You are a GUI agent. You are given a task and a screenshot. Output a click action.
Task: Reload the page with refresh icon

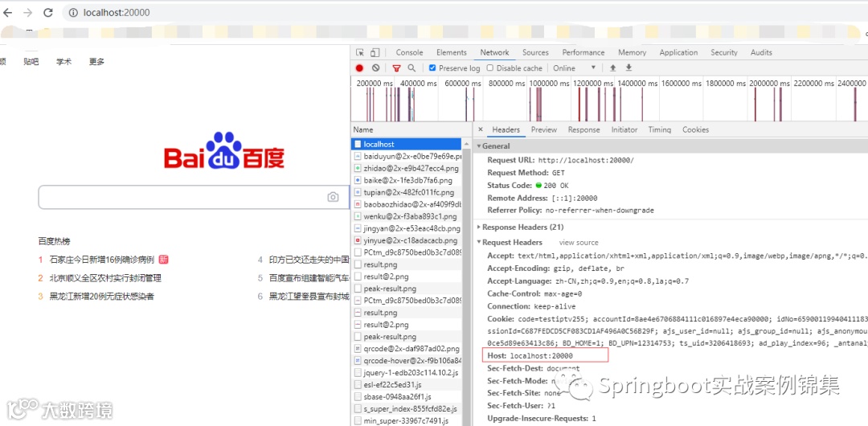[x=48, y=13]
